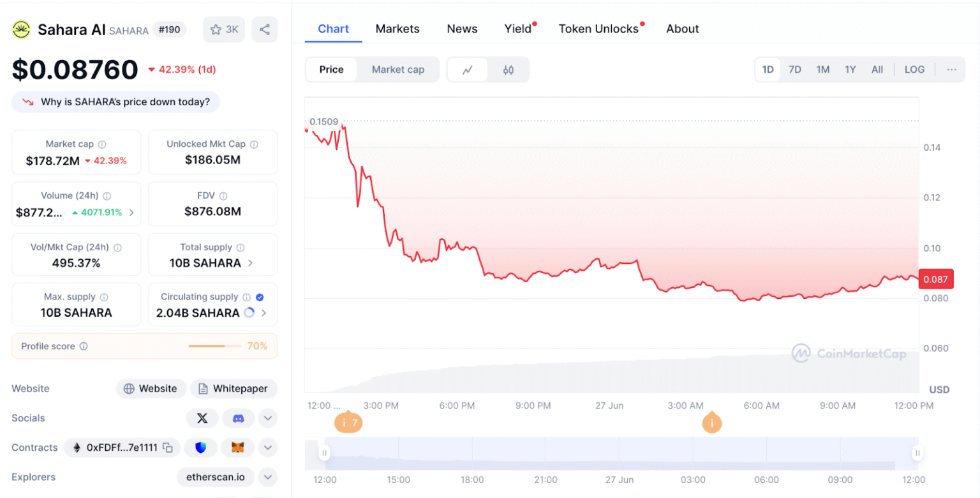980x498 pixels.
Task: Open the About tab
Action: (683, 29)
